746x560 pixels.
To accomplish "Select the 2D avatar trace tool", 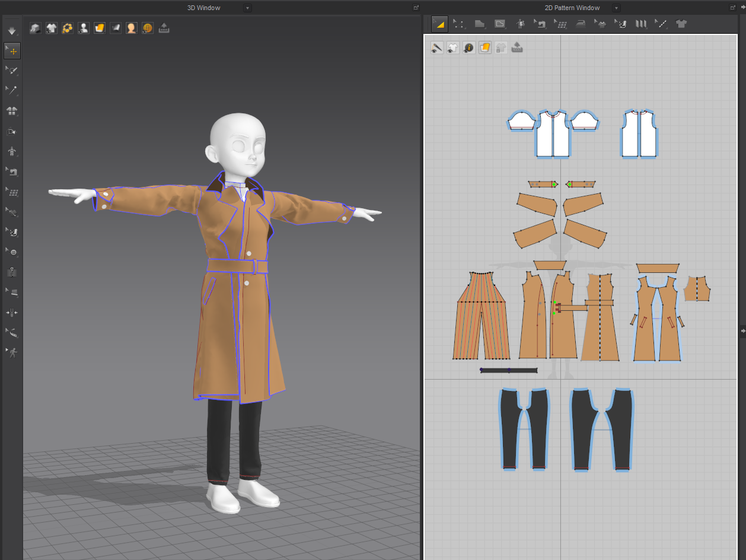I will pyautogui.click(x=519, y=24).
